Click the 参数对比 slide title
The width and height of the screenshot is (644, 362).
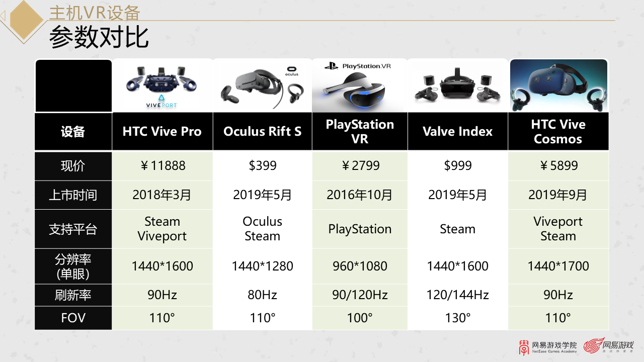pos(99,38)
